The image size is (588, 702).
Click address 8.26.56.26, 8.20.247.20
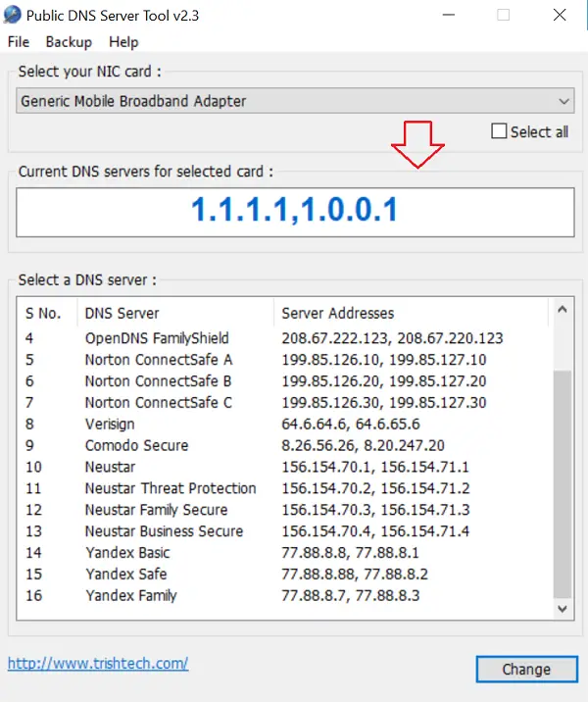point(363,445)
